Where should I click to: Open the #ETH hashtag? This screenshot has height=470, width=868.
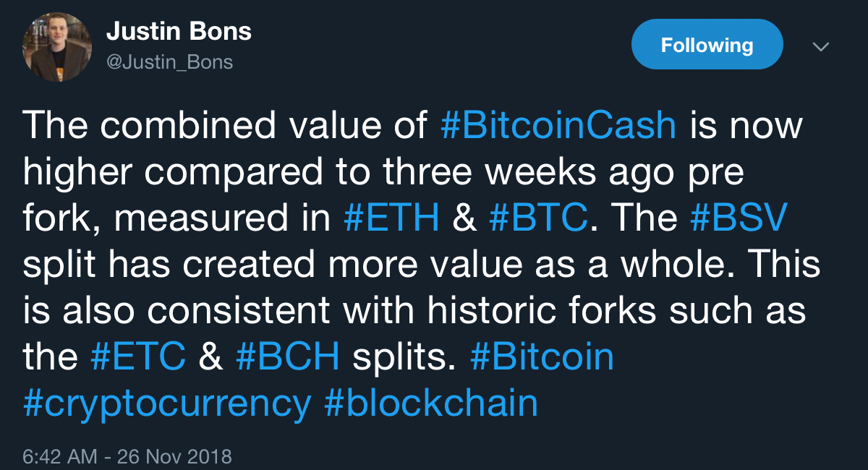click(391, 219)
